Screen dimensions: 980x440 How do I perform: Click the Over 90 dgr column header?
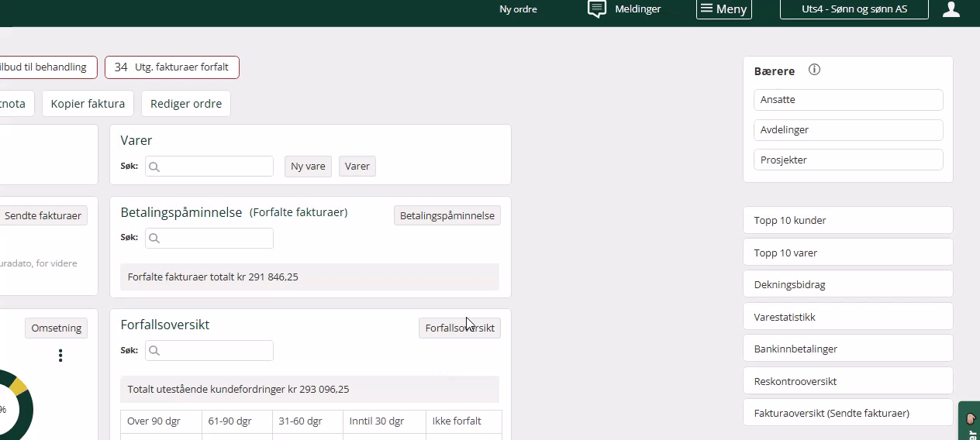[161, 421]
